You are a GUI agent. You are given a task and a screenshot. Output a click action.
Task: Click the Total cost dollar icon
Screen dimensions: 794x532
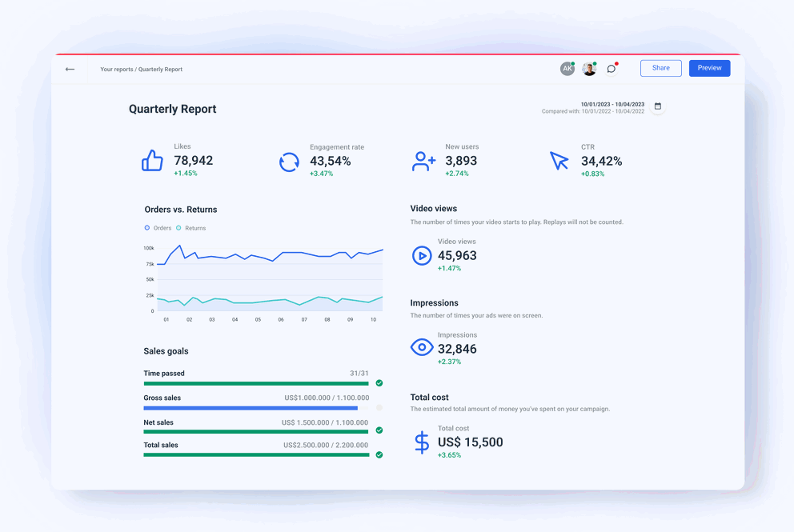pos(422,441)
